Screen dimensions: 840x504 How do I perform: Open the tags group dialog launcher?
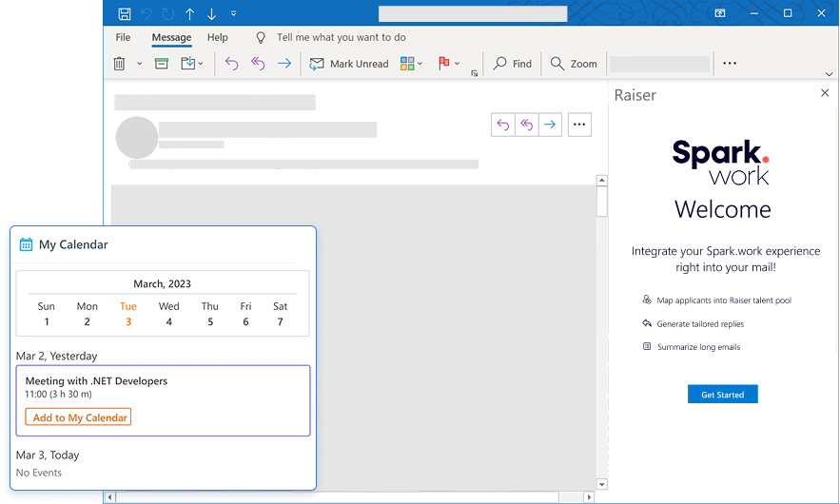click(x=474, y=73)
